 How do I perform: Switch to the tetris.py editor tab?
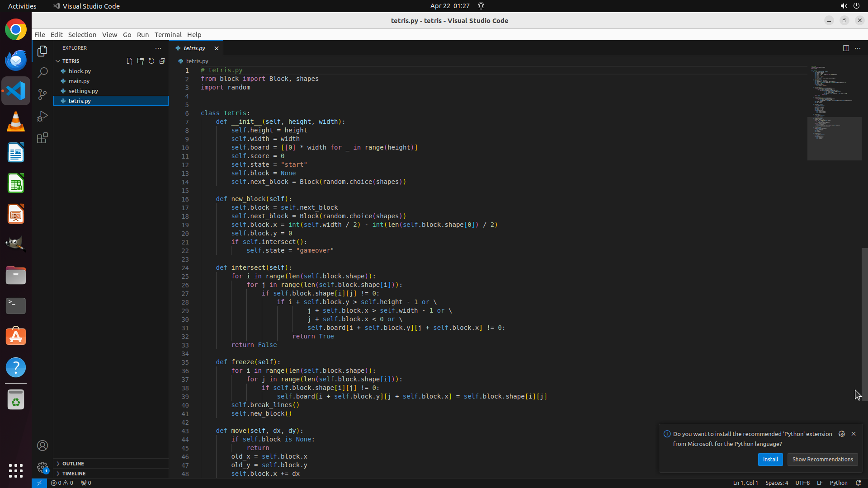click(194, 48)
